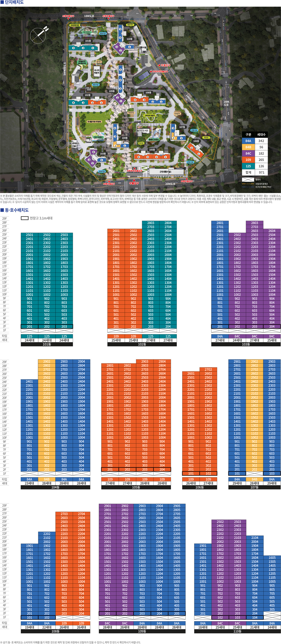Click the black 105동 bar under unit table
Screen dimensions: 281x644
pyautogui.click(x=136, y=487)
